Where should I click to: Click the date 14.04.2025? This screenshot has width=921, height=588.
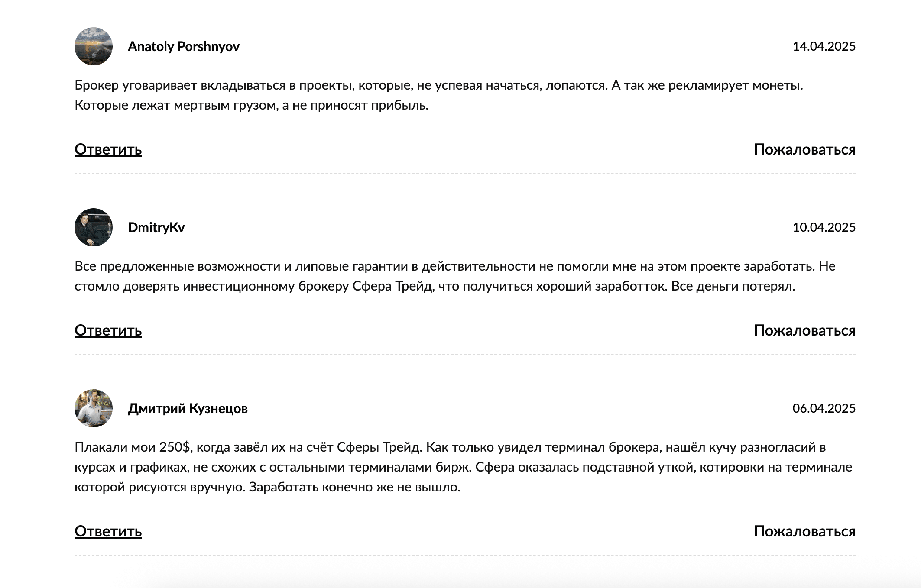(824, 46)
